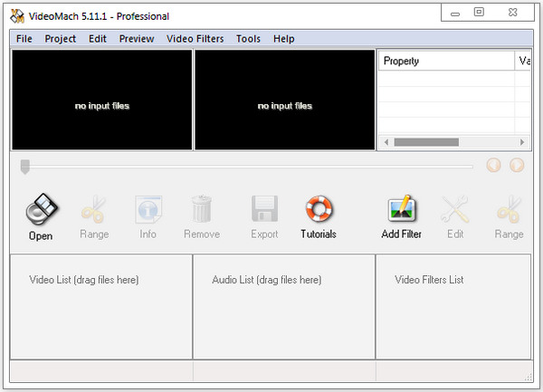
Task: Step to next frame with right arrow
Action: pyautogui.click(x=517, y=165)
